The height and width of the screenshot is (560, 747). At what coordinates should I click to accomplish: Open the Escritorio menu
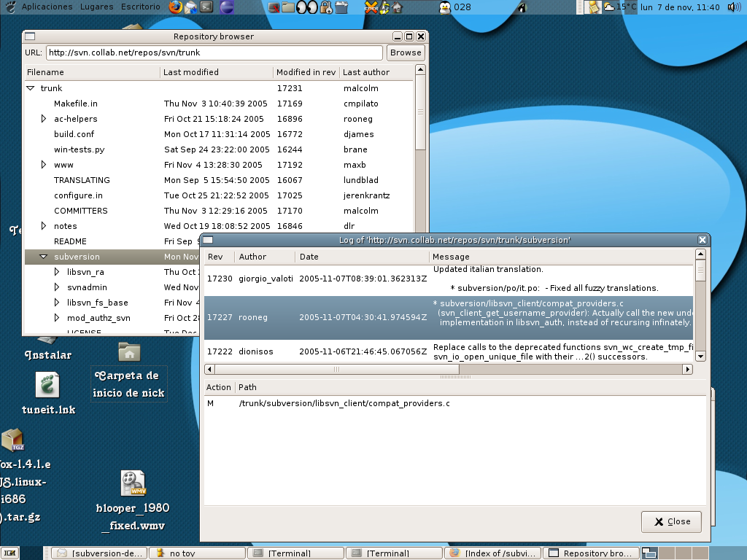pos(141,7)
